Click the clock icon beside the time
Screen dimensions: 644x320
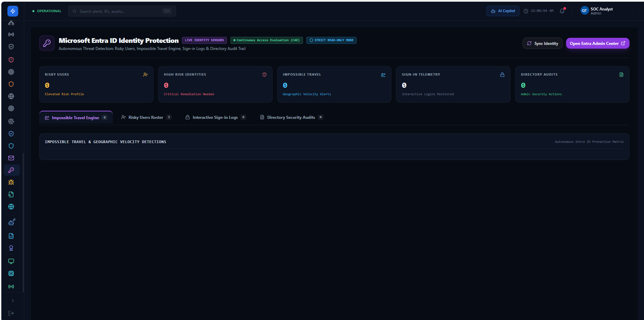tap(526, 11)
